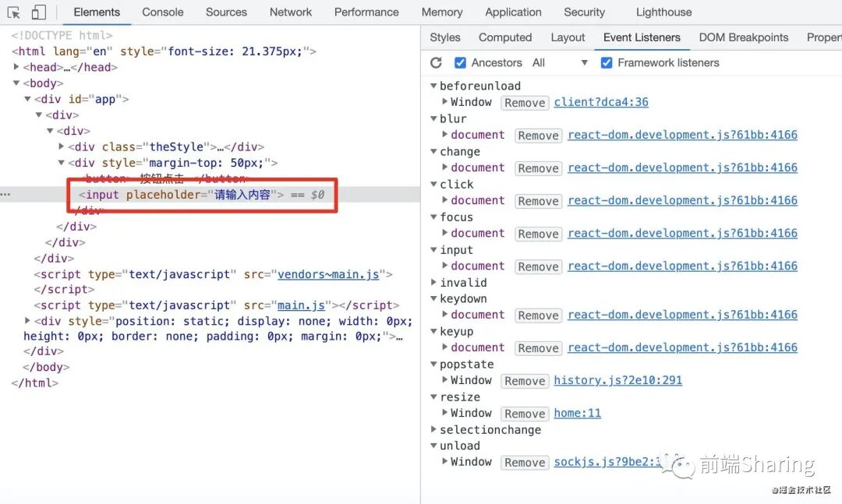Toggle the Framework listeners checkbox
The width and height of the screenshot is (842, 504).
tap(607, 63)
